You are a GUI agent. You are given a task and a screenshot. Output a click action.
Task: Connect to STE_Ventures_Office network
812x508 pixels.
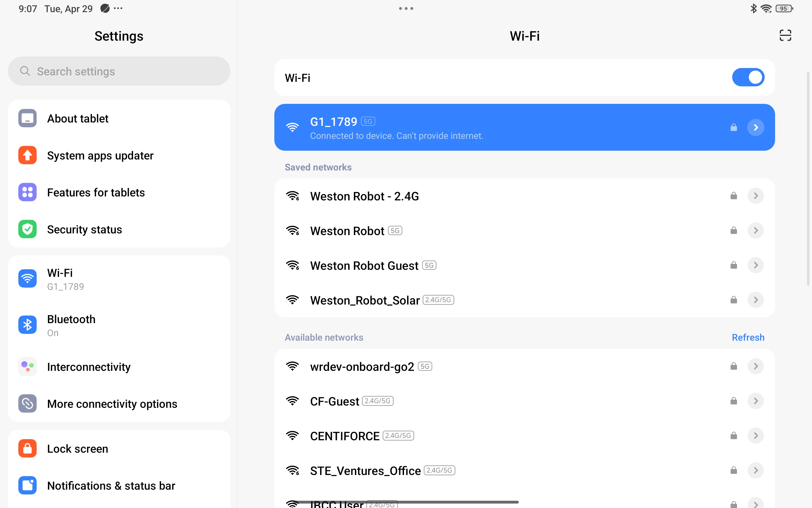pyautogui.click(x=524, y=471)
